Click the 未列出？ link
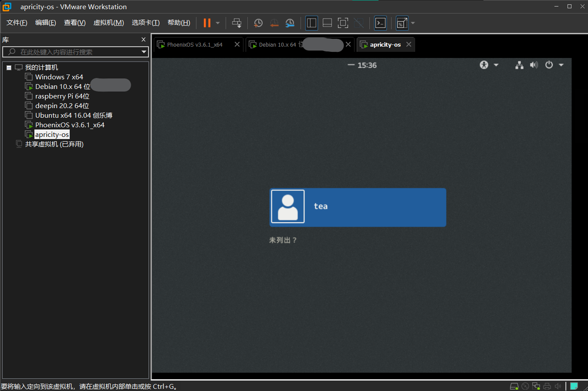 (x=283, y=240)
